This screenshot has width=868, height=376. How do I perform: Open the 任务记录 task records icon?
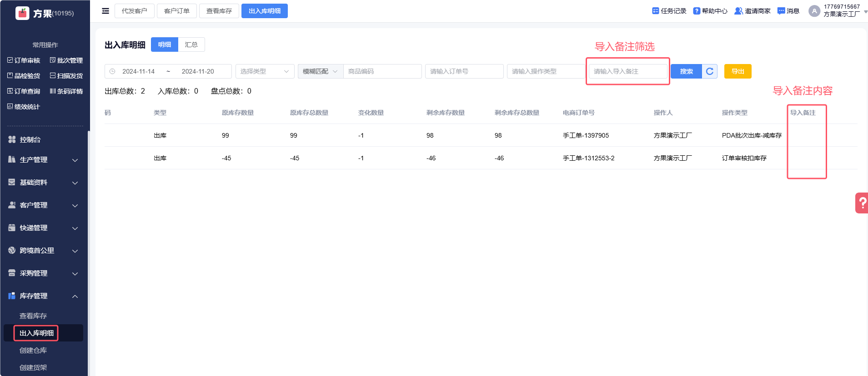pos(655,11)
